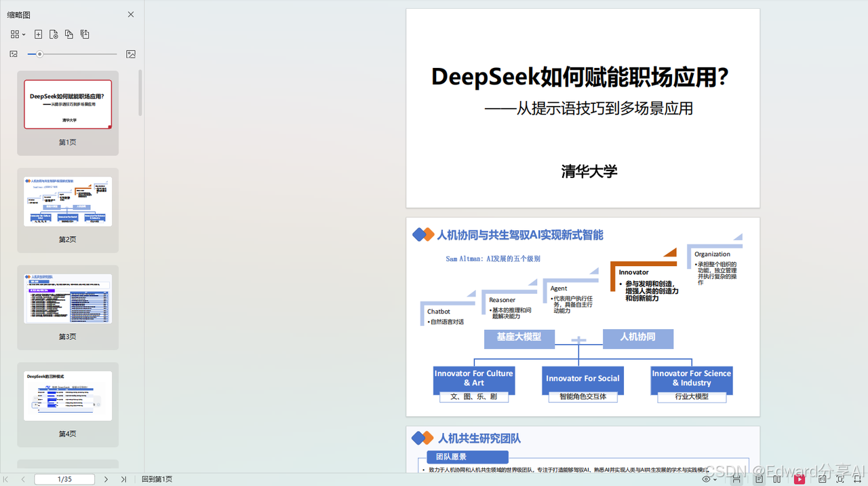Screen dimensions: 868x486
Task: Click the thumbnail panel vertical scrollbar
Action: point(140,92)
